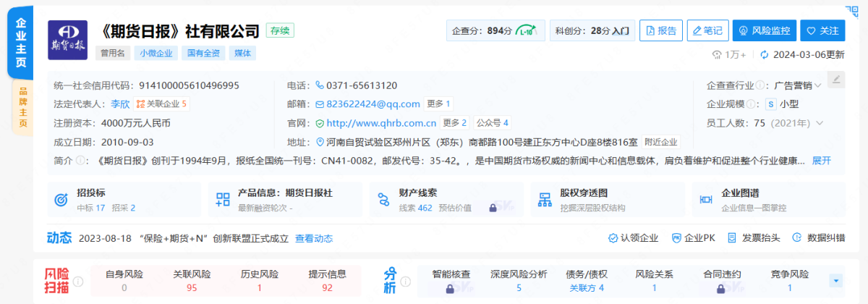Click 认领企业 claim company
This screenshot has height=304, width=868.
[x=633, y=237]
